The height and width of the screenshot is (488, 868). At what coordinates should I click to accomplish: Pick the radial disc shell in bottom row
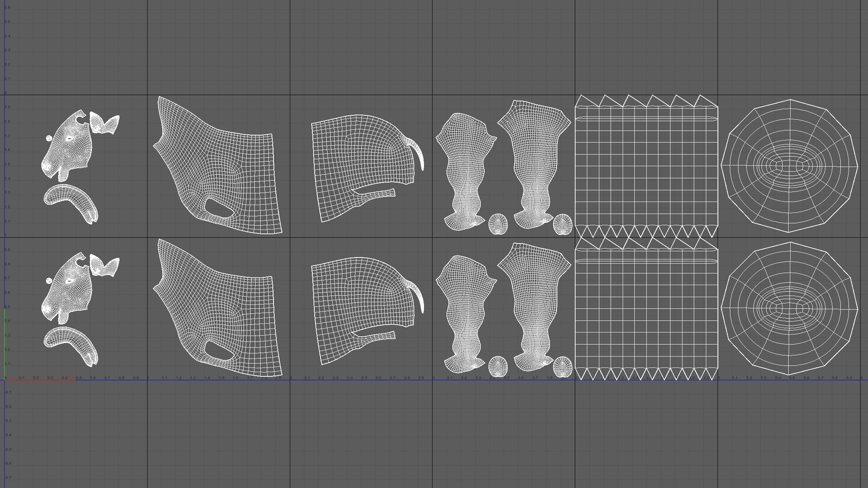[x=789, y=309]
